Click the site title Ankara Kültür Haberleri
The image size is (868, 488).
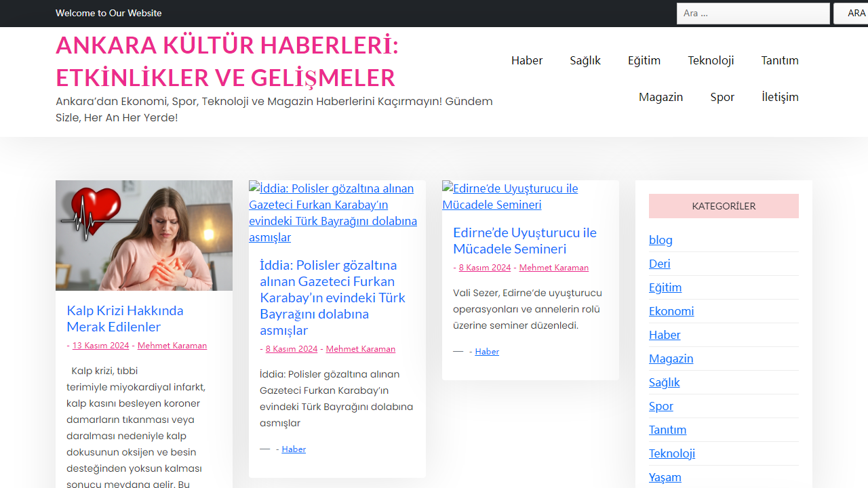tap(227, 61)
